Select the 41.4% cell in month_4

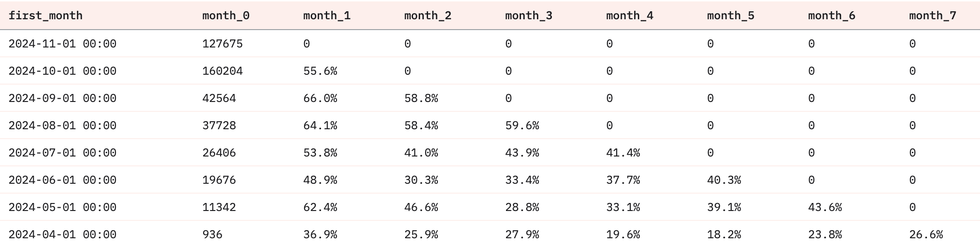click(623, 153)
